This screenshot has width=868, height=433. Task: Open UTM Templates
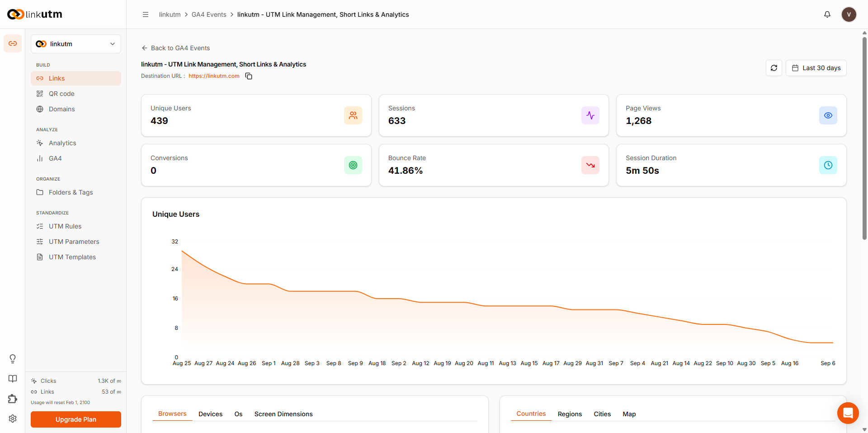point(76,257)
